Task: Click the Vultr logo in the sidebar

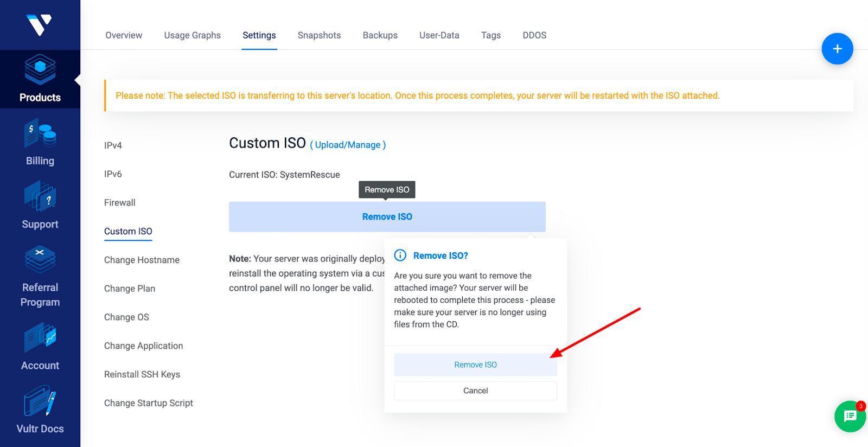Action: [39, 24]
